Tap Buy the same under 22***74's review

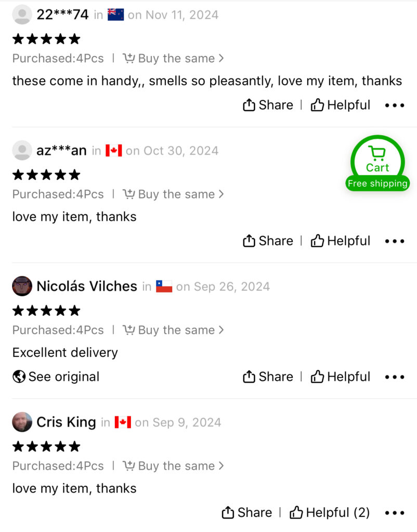[x=173, y=58]
